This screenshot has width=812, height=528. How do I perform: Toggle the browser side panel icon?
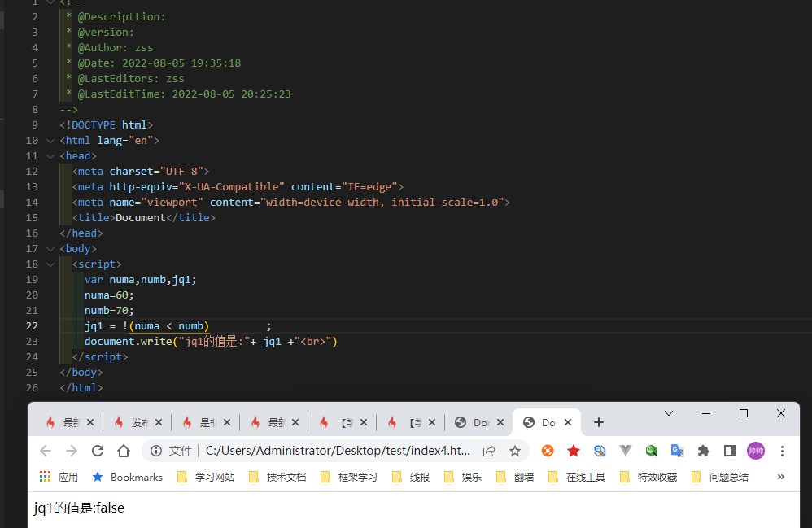coord(730,451)
